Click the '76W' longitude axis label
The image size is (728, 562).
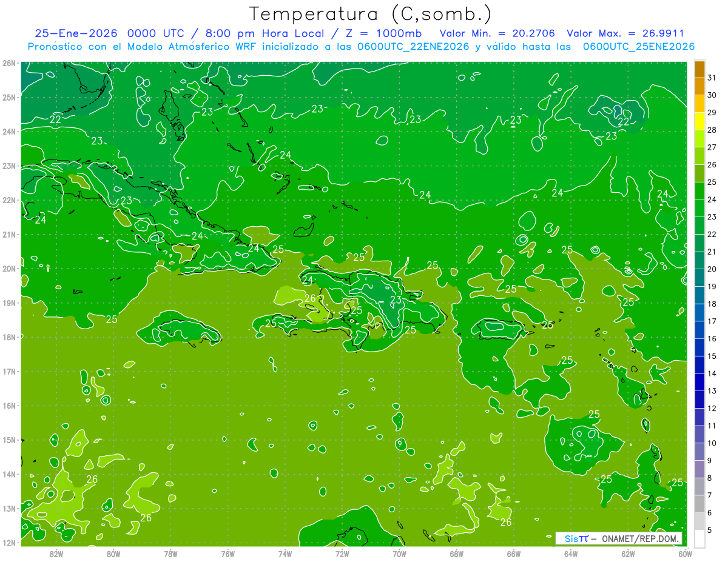tap(228, 554)
